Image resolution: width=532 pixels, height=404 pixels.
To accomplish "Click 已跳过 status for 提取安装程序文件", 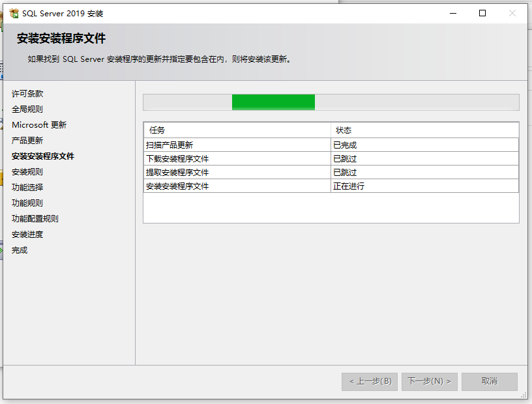I will click(x=425, y=172).
